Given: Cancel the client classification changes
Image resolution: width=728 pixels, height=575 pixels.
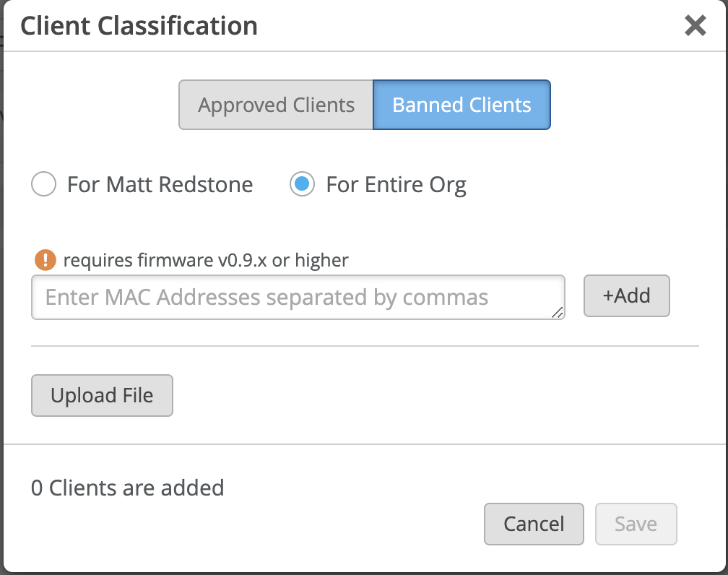Looking at the screenshot, I should pos(534,524).
